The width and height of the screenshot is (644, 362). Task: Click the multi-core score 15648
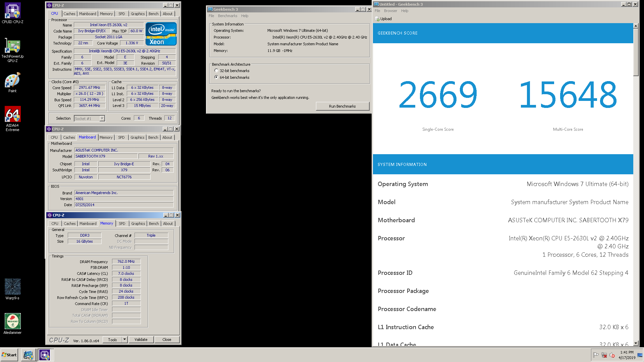(568, 95)
